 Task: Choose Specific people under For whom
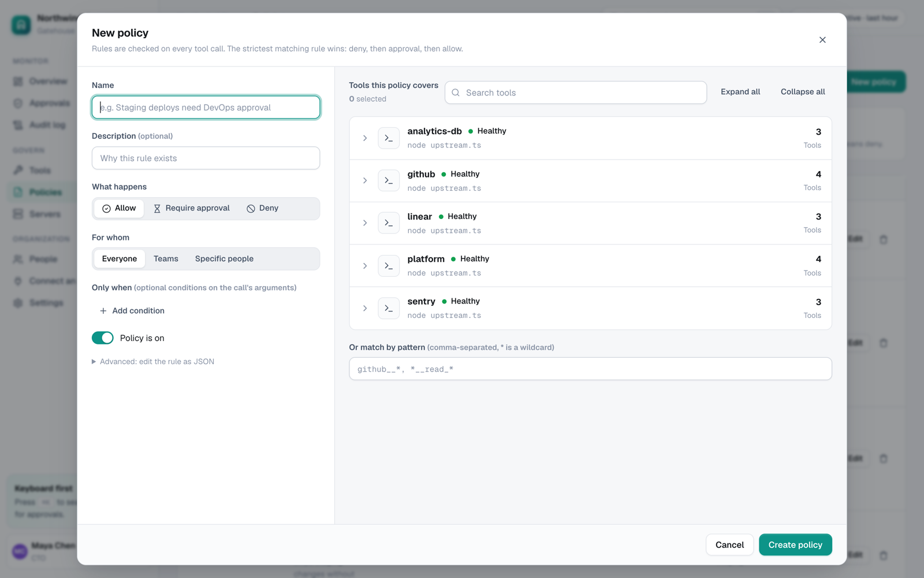click(x=224, y=259)
